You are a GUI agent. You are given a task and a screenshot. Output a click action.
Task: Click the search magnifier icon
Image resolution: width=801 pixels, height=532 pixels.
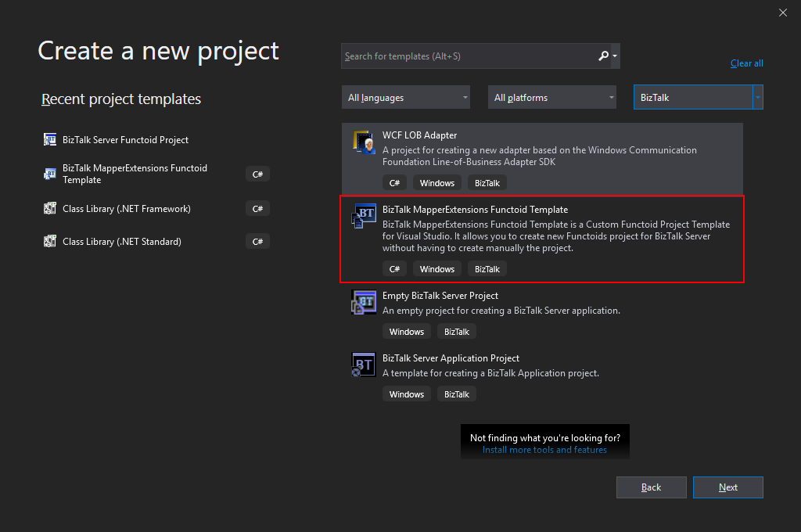pos(603,56)
